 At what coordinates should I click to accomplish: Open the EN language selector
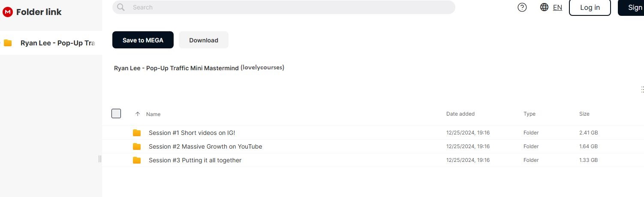click(x=557, y=7)
